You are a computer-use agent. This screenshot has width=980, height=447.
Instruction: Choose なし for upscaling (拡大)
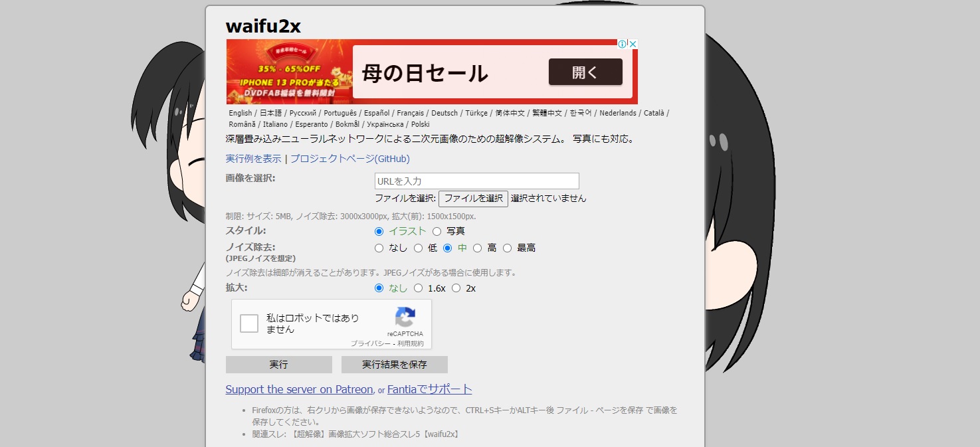379,288
